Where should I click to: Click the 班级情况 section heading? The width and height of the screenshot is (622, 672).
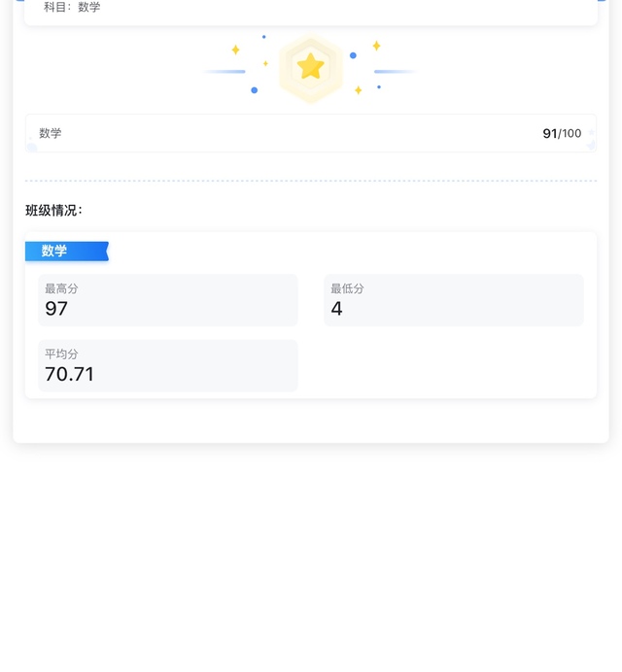click(x=53, y=210)
